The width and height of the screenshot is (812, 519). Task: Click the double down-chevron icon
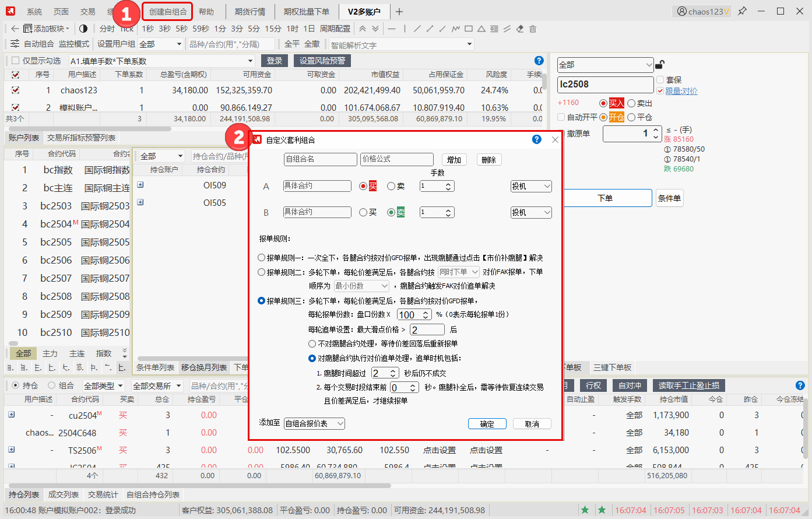point(375,29)
